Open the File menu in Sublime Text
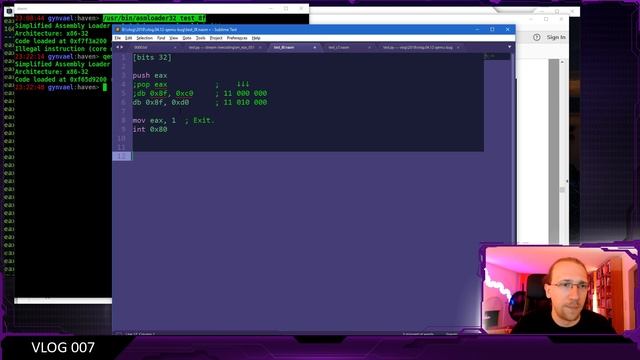The height and width of the screenshot is (360, 640). [118, 38]
